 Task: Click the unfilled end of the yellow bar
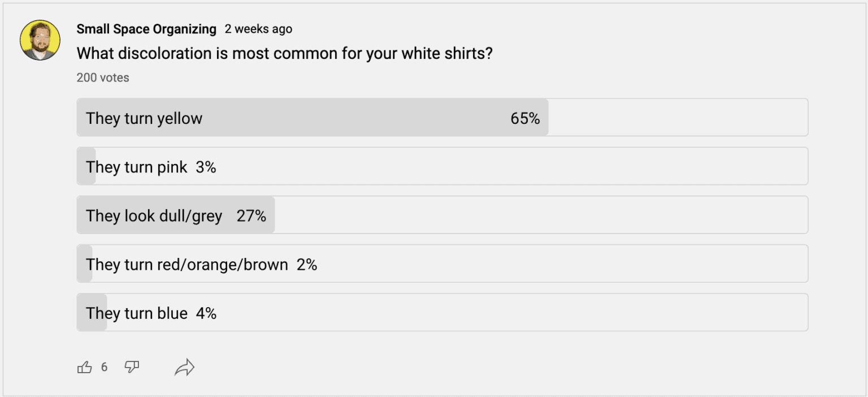pyautogui.click(x=678, y=118)
